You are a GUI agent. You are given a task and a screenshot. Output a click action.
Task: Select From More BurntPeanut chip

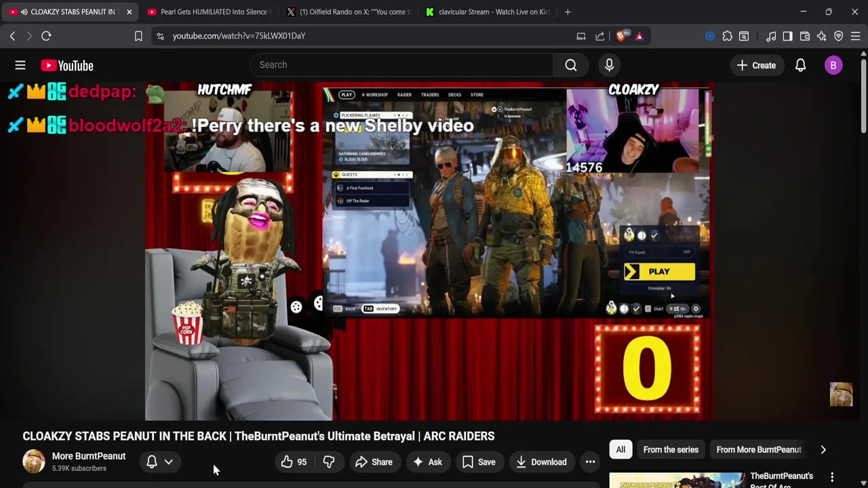pyautogui.click(x=759, y=449)
